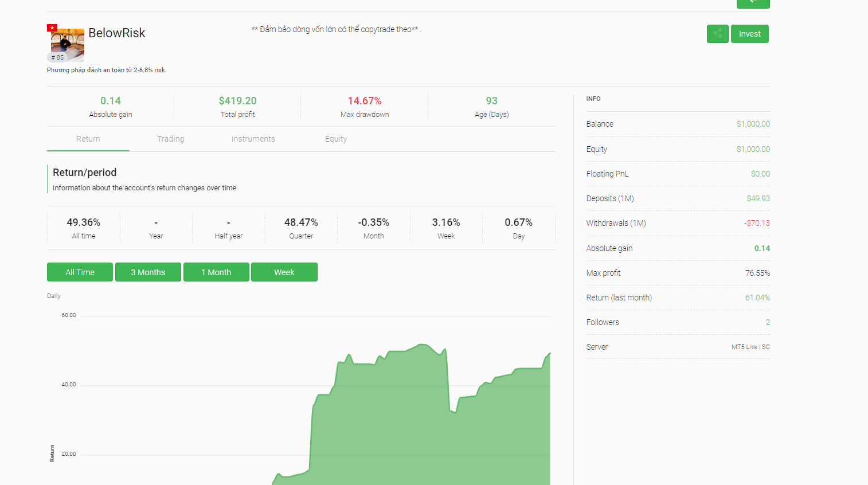
Task: Switch to the Return tab
Action: 88,139
